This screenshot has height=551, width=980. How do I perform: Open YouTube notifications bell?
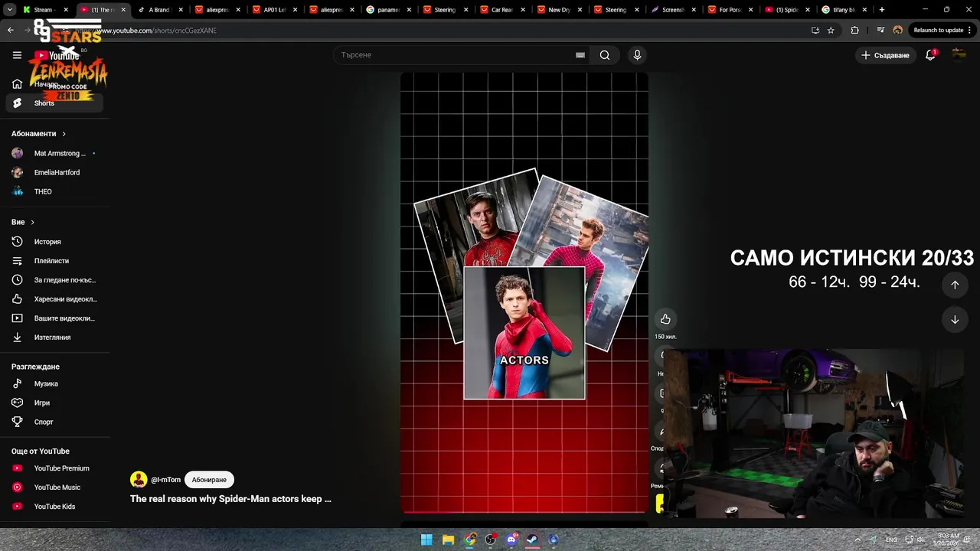pos(930,55)
